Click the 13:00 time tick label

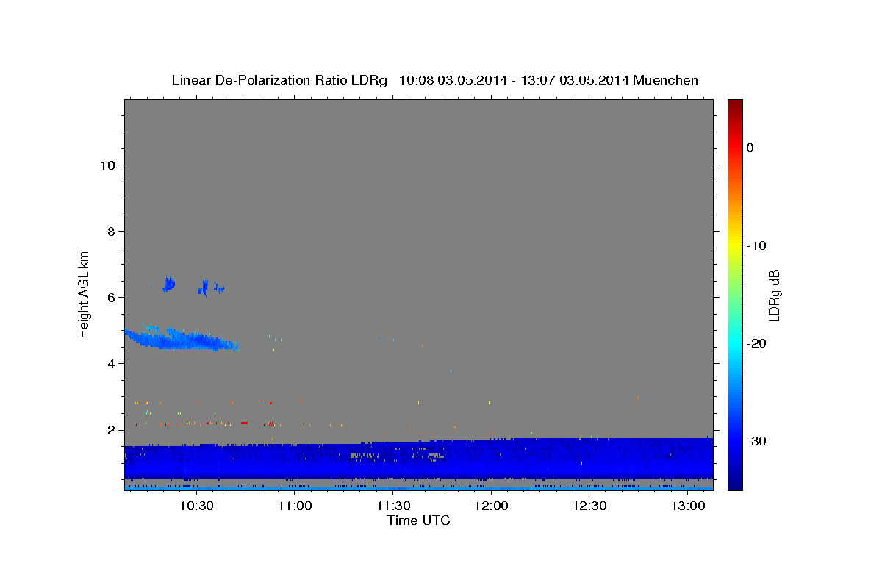tap(688, 506)
